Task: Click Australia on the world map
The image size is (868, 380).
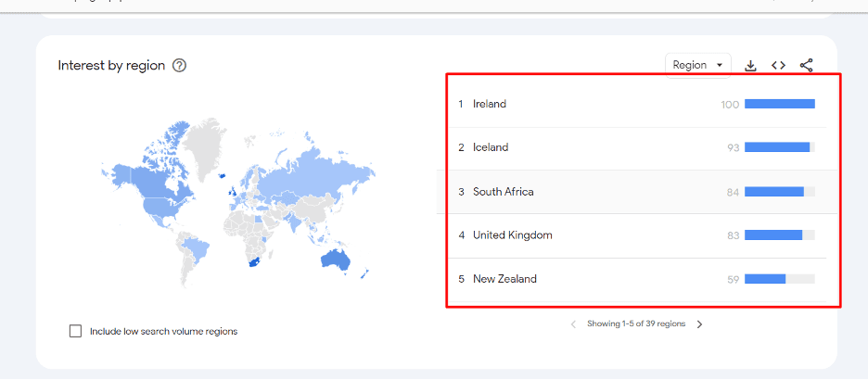Action: click(336, 259)
